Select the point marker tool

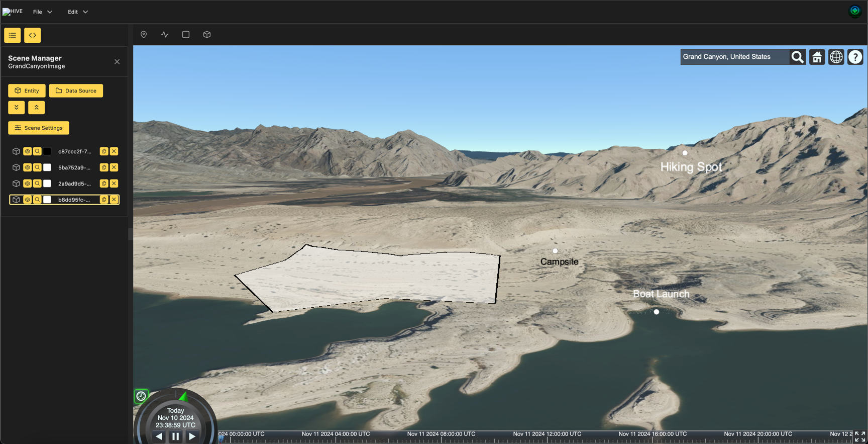(x=144, y=35)
